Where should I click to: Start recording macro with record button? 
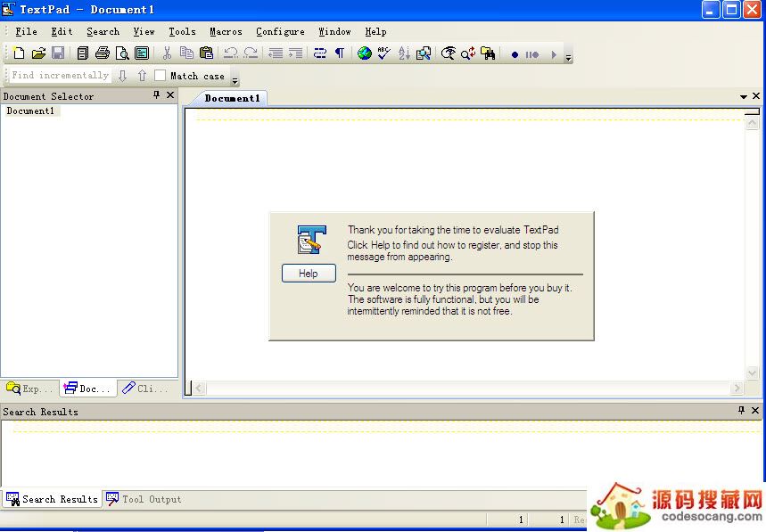point(515,54)
